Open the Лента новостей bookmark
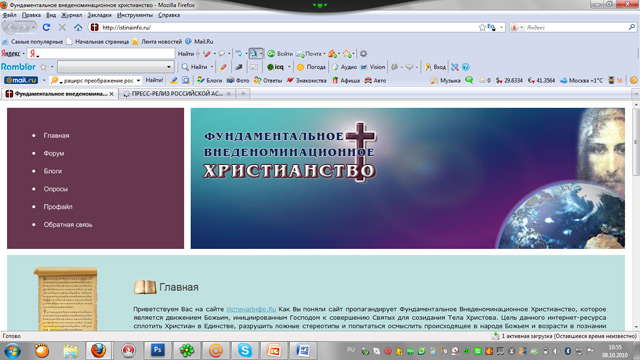The width and height of the screenshot is (640, 360). pyautogui.click(x=157, y=42)
